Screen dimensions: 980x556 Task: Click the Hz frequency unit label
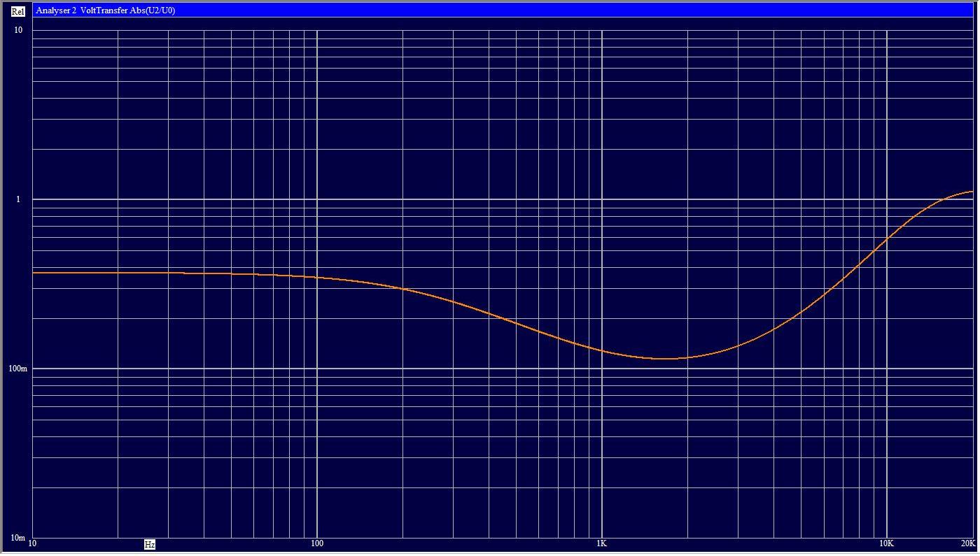tap(150, 544)
